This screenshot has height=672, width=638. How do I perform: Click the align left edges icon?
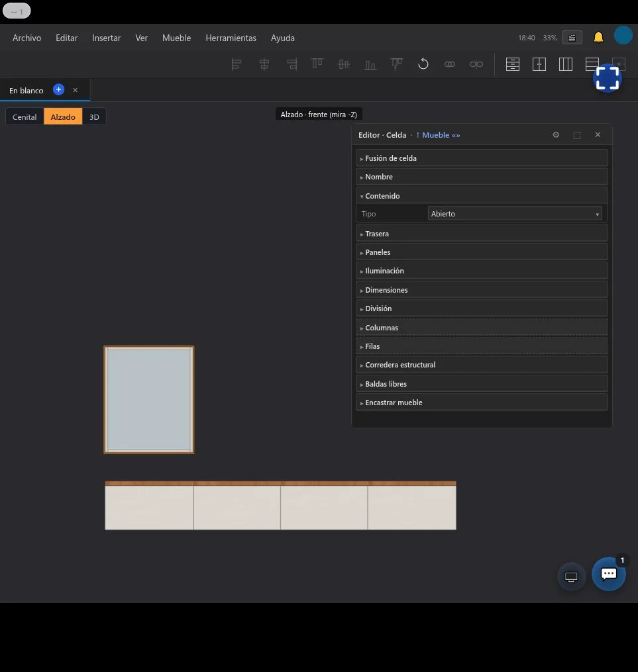point(237,64)
